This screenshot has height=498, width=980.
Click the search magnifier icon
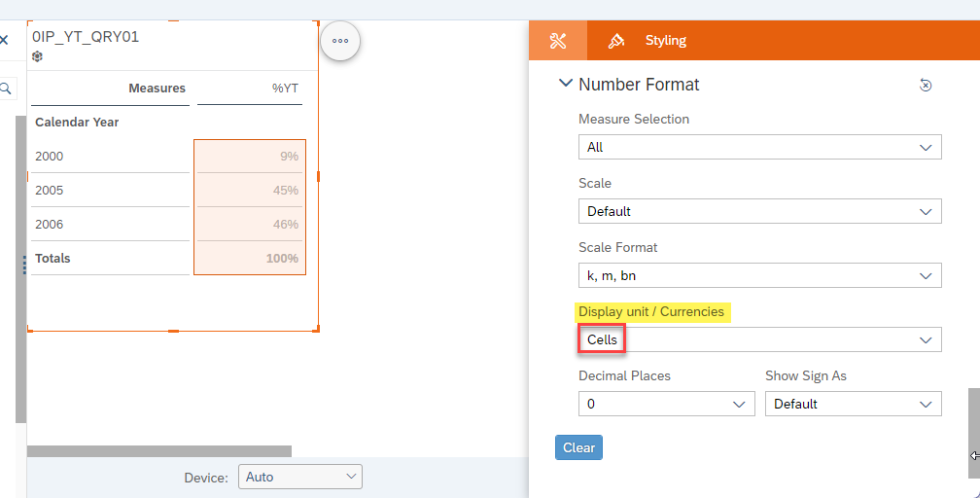pyautogui.click(x=6, y=89)
